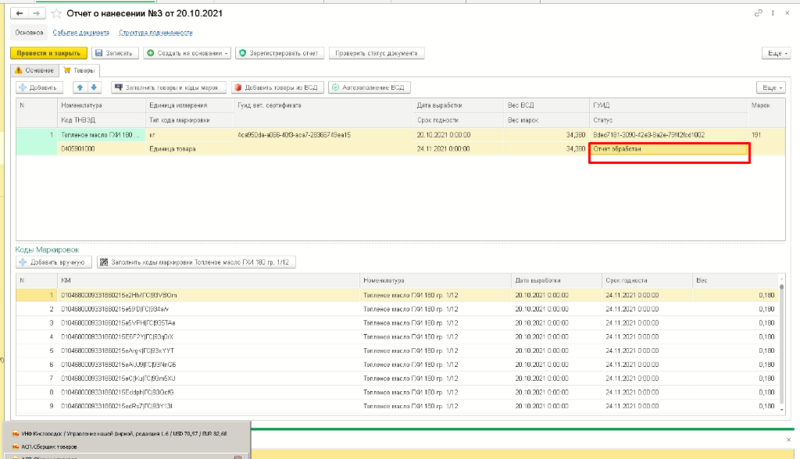This screenshot has width=800, height=459.
Task: Click 'Вес ВСД' column header
Action: (x=546, y=106)
